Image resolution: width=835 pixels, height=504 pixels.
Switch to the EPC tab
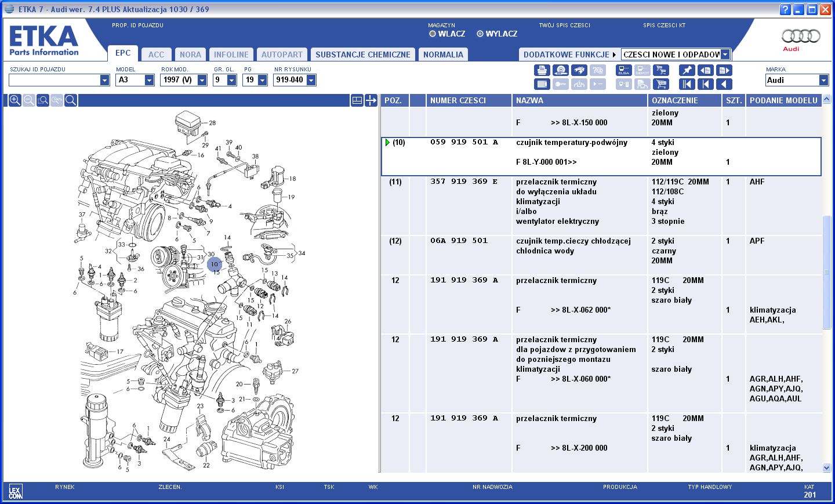[x=123, y=53]
